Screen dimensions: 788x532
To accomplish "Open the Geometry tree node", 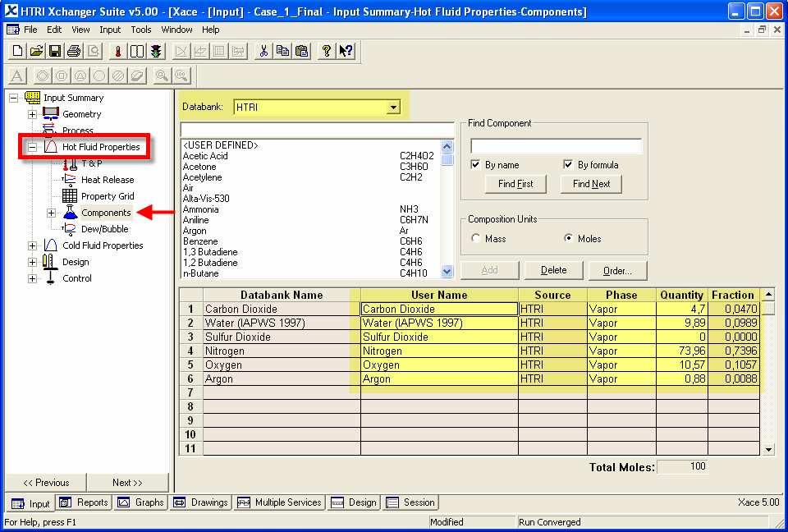I will (81, 114).
